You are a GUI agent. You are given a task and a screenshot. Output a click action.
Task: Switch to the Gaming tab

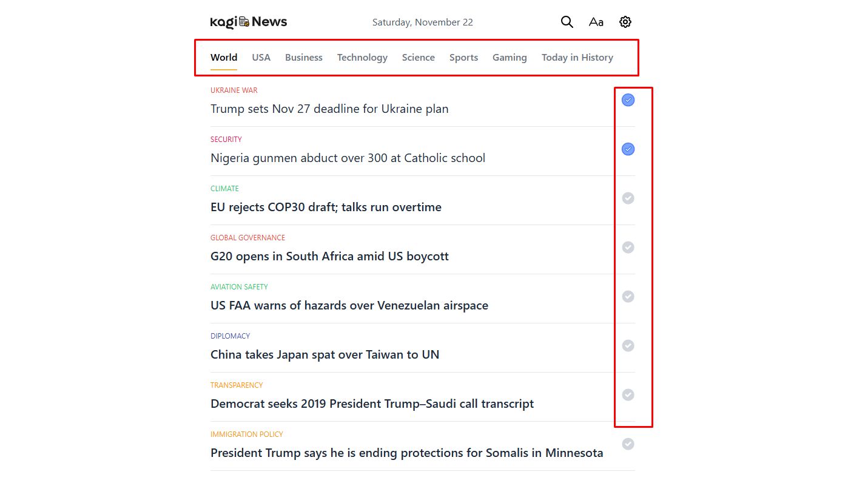(x=510, y=57)
